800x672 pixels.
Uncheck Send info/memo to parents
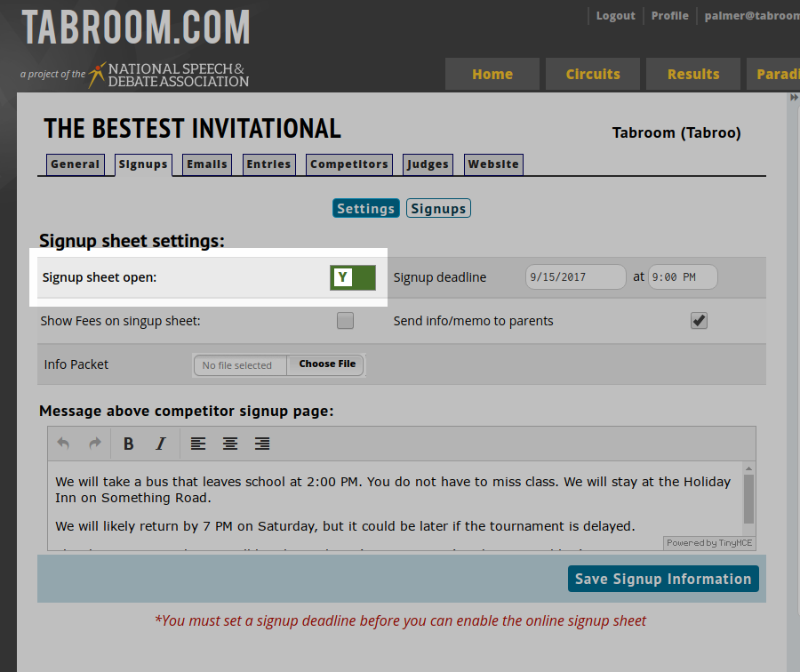700,321
